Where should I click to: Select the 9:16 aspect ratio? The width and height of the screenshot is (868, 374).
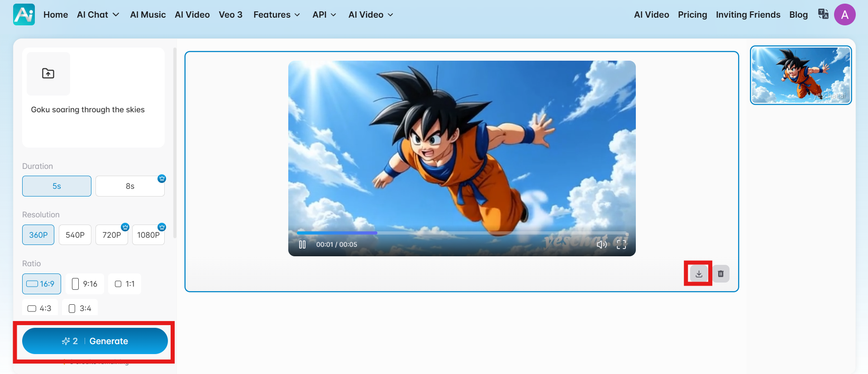point(85,284)
